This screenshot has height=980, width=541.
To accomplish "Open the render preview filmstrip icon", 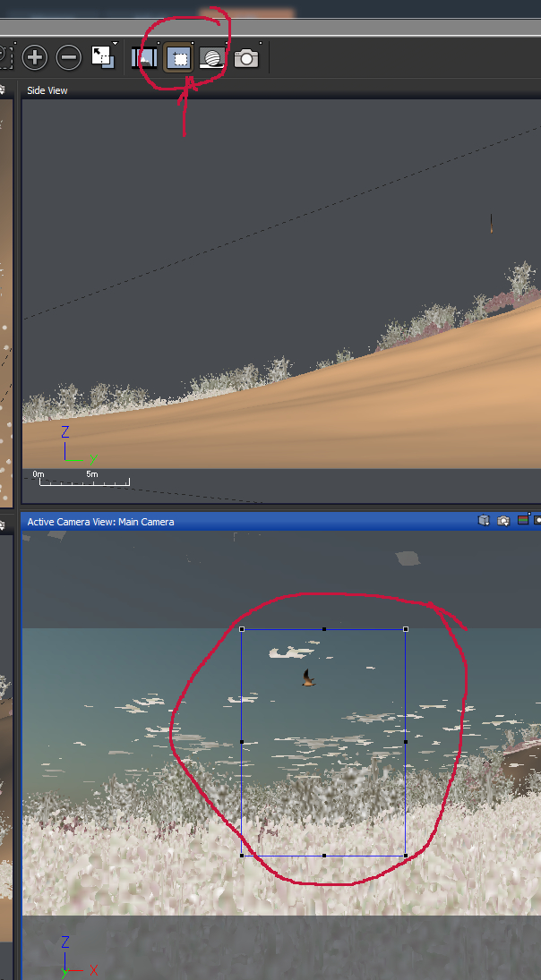I will click(x=144, y=57).
